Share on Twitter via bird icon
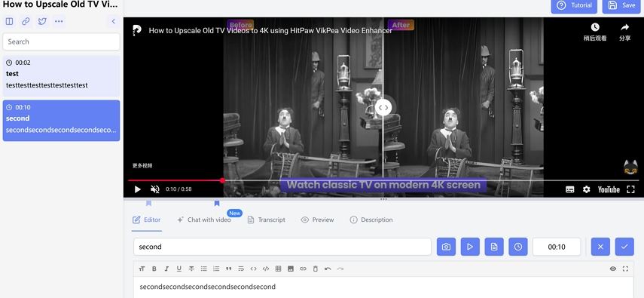Screen dimensions: 644x298 click(42, 21)
